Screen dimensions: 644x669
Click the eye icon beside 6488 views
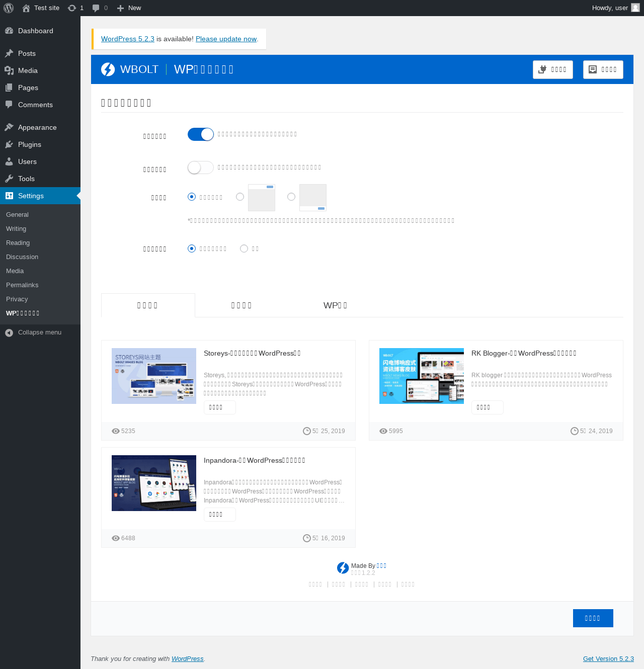116,538
